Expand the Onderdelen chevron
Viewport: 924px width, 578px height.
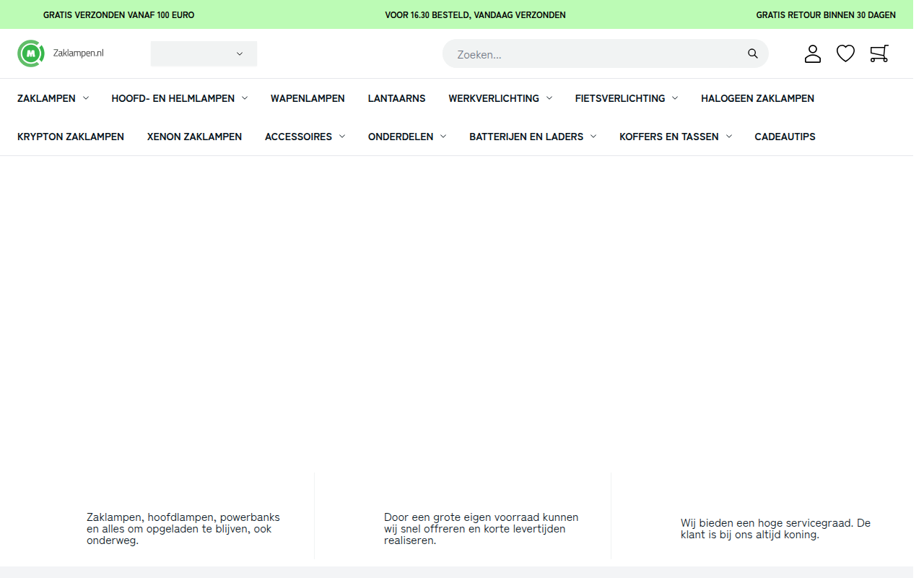tap(443, 137)
